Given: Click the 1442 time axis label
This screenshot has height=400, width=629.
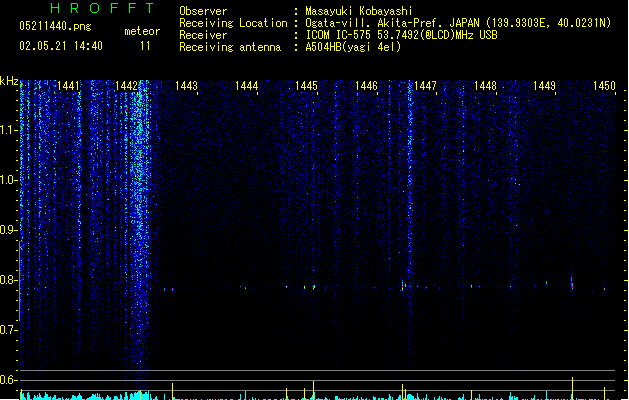Looking at the screenshot, I should click(x=126, y=86).
